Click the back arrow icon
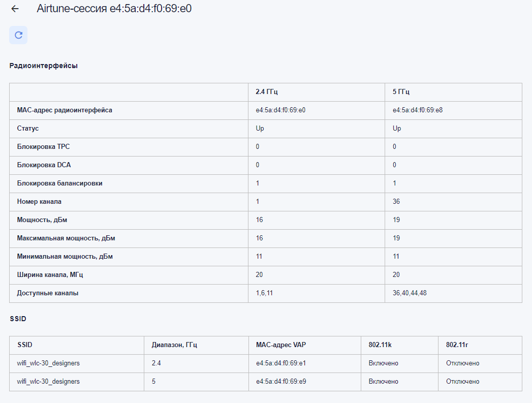Screen dimensions: 532x403 point(15,9)
